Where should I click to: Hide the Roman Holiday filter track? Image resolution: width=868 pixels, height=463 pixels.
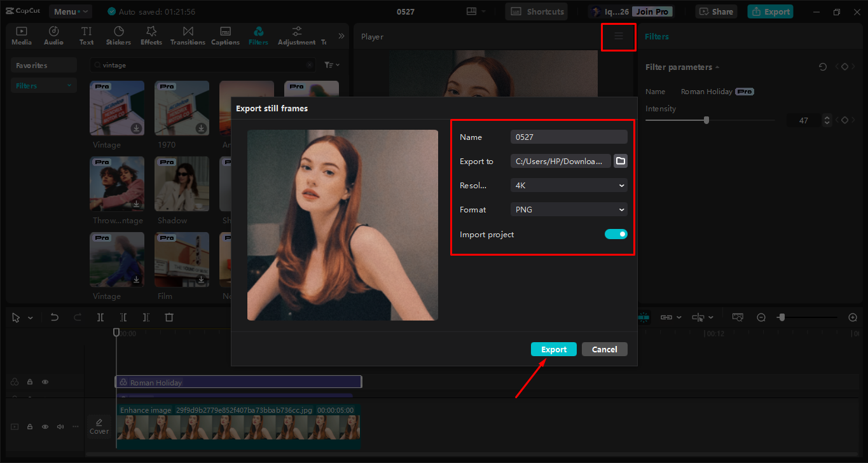point(45,382)
